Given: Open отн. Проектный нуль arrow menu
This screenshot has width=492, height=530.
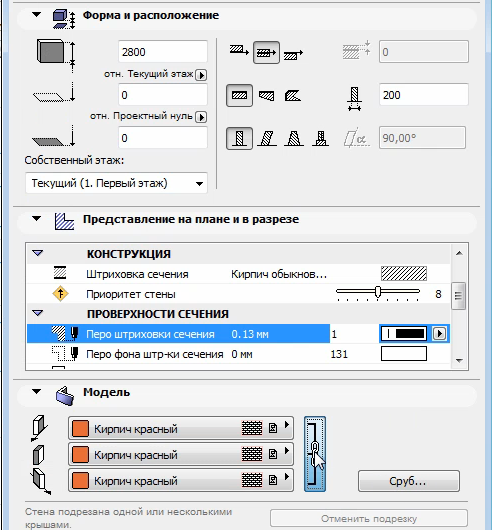Looking at the screenshot, I should tap(201, 117).
